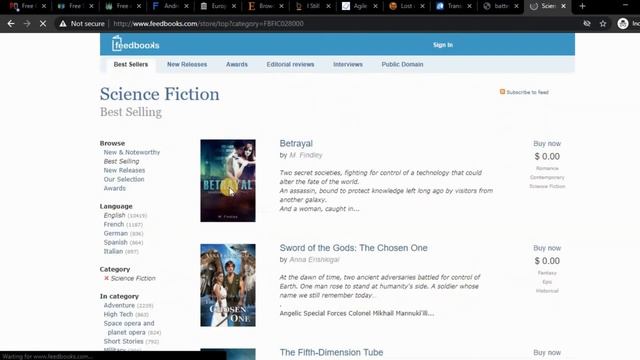The height and width of the screenshot is (360, 640).
Task: Click Buy now for Betrayal
Action: 547,144
